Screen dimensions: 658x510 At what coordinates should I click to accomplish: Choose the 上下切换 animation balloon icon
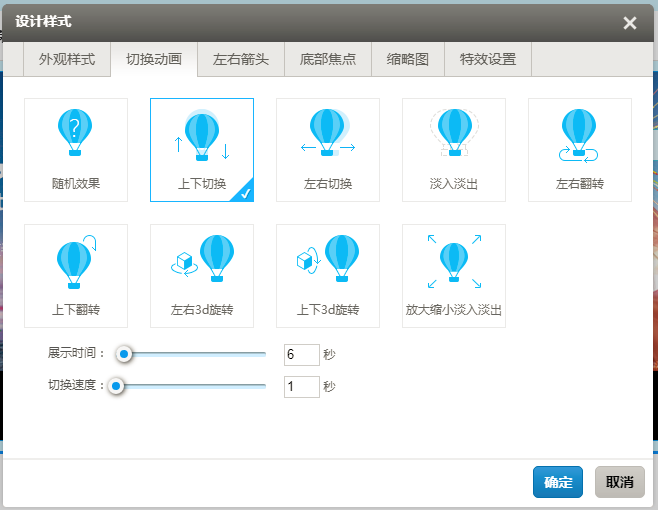[202, 136]
